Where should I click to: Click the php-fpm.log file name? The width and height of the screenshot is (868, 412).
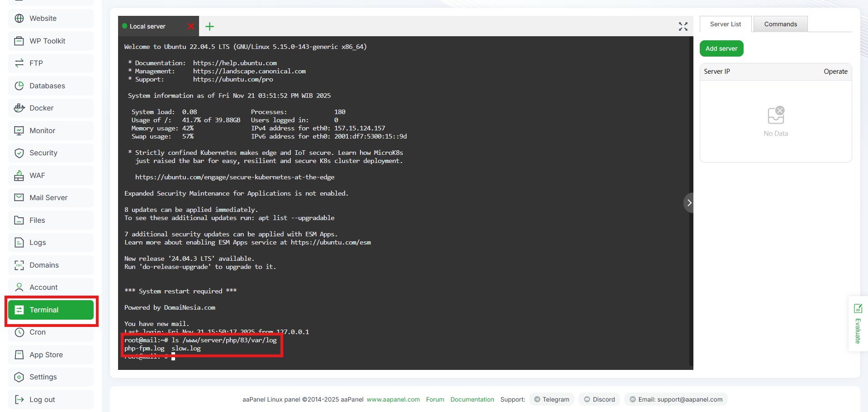pyautogui.click(x=144, y=348)
